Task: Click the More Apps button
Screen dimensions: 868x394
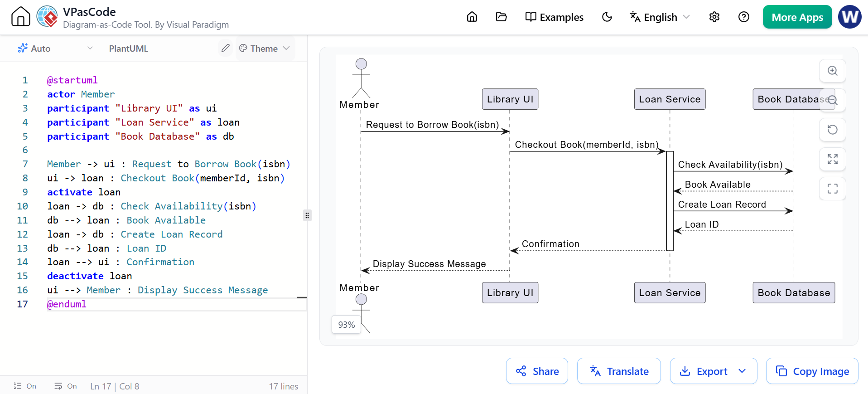Action: (x=797, y=17)
